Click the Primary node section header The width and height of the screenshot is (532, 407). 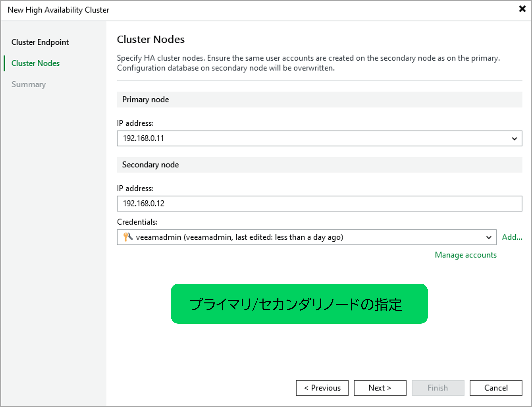(146, 100)
